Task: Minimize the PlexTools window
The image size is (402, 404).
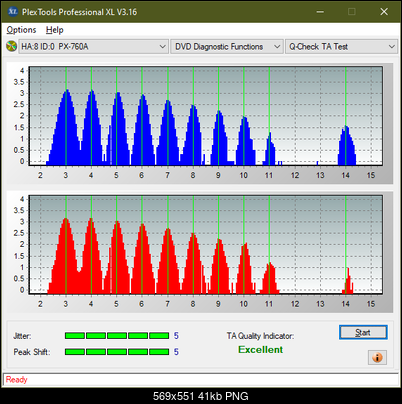Action: pyautogui.click(x=320, y=12)
